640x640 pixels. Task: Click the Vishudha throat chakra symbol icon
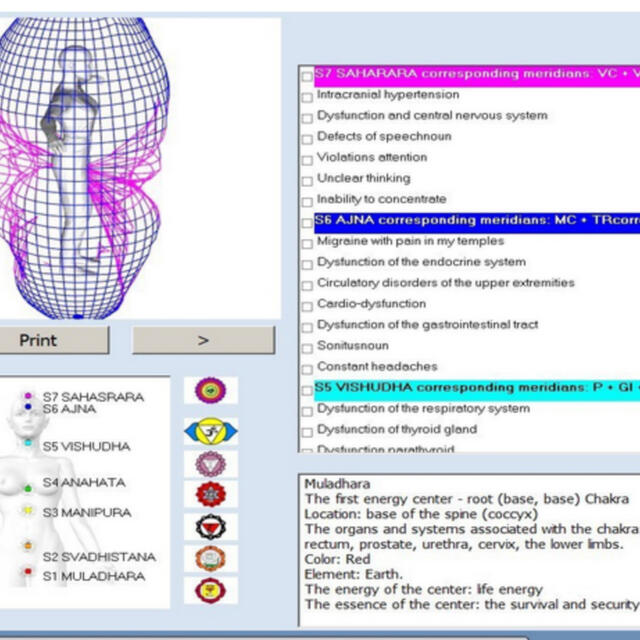pyautogui.click(x=211, y=464)
